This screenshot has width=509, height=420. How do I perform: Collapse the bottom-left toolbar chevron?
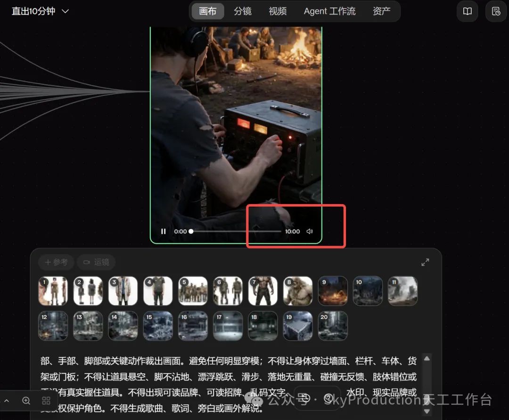click(7, 401)
